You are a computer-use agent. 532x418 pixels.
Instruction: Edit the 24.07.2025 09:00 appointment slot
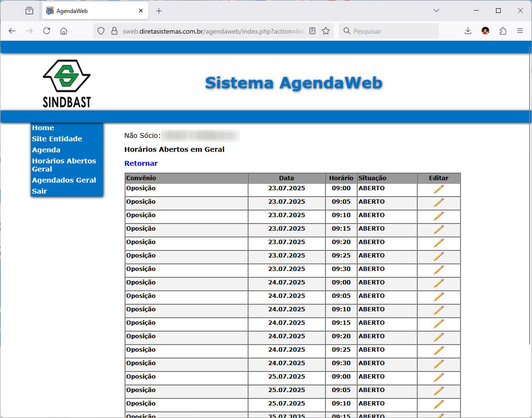438,283
